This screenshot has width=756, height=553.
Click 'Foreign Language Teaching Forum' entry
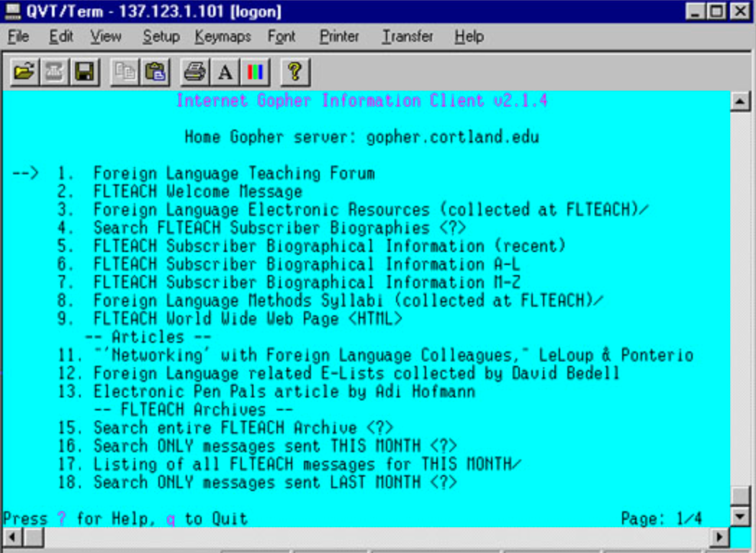tap(234, 174)
